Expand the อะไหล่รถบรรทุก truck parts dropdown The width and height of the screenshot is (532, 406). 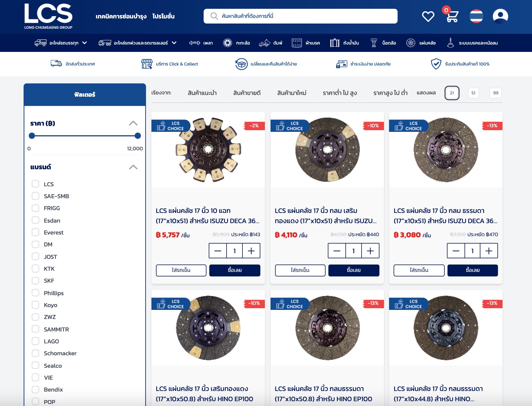tap(85, 43)
